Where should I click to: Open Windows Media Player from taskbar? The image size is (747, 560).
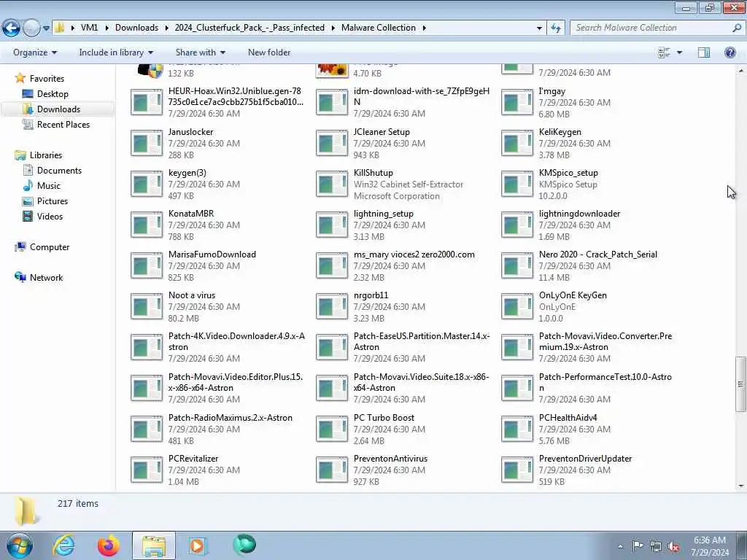(x=197, y=545)
